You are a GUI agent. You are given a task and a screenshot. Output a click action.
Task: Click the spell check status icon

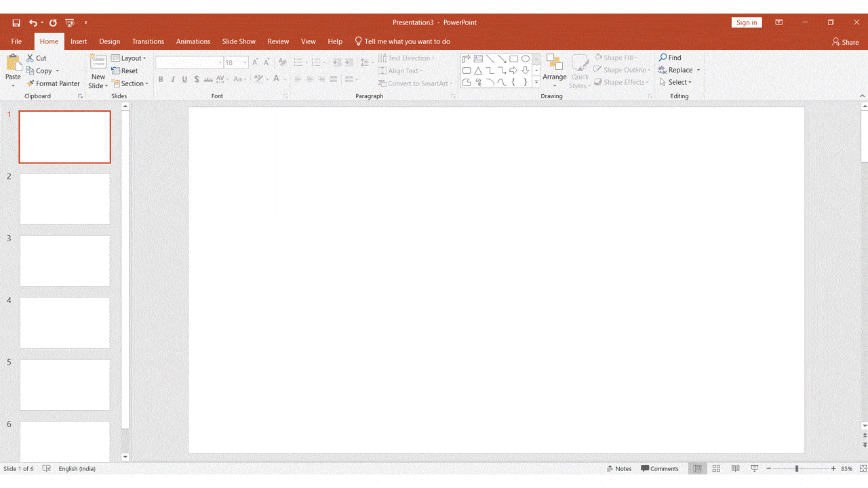click(x=46, y=468)
